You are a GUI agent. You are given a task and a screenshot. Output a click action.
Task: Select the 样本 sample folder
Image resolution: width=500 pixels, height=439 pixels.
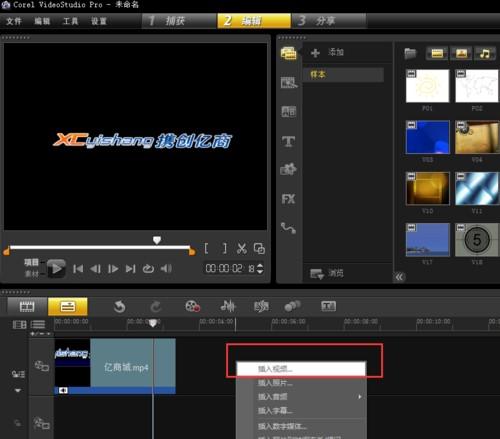click(343, 75)
